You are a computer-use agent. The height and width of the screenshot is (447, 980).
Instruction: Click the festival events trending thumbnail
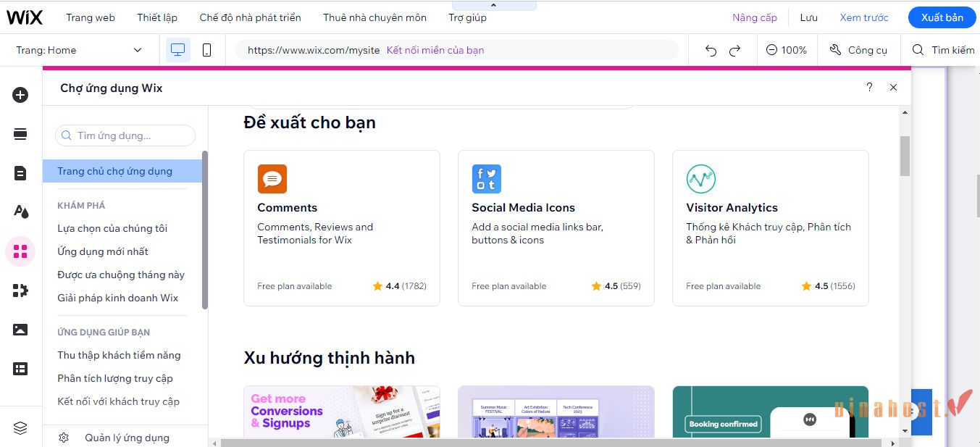click(x=556, y=412)
